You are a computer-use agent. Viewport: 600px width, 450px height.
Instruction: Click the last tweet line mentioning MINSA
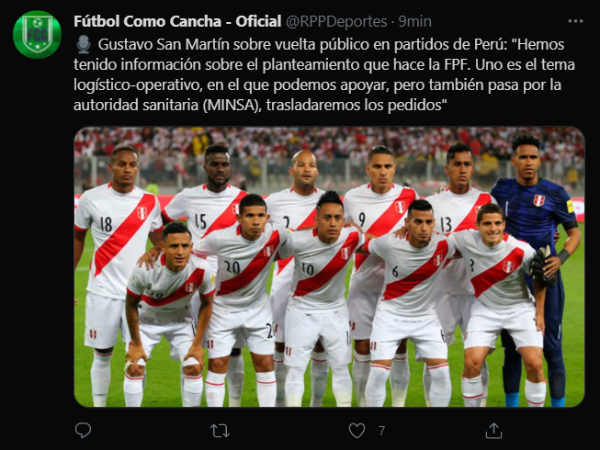click(260, 105)
